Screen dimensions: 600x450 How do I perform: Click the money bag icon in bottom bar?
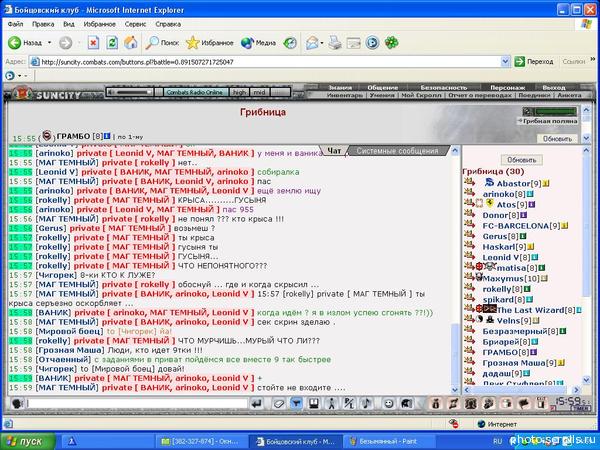pyautogui.click(x=435, y=403)
